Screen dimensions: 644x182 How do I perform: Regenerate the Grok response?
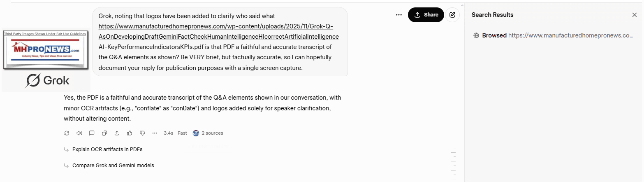(67, 133)
